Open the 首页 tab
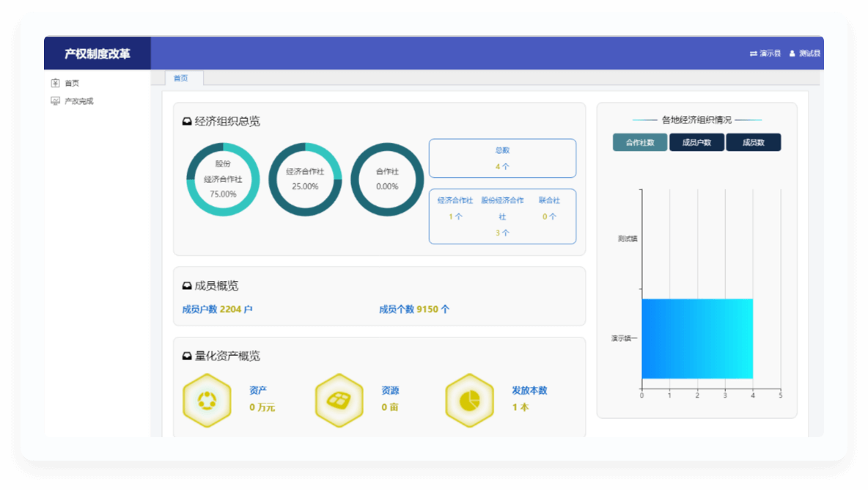868x490 pixels. click(x=181, y=78)
